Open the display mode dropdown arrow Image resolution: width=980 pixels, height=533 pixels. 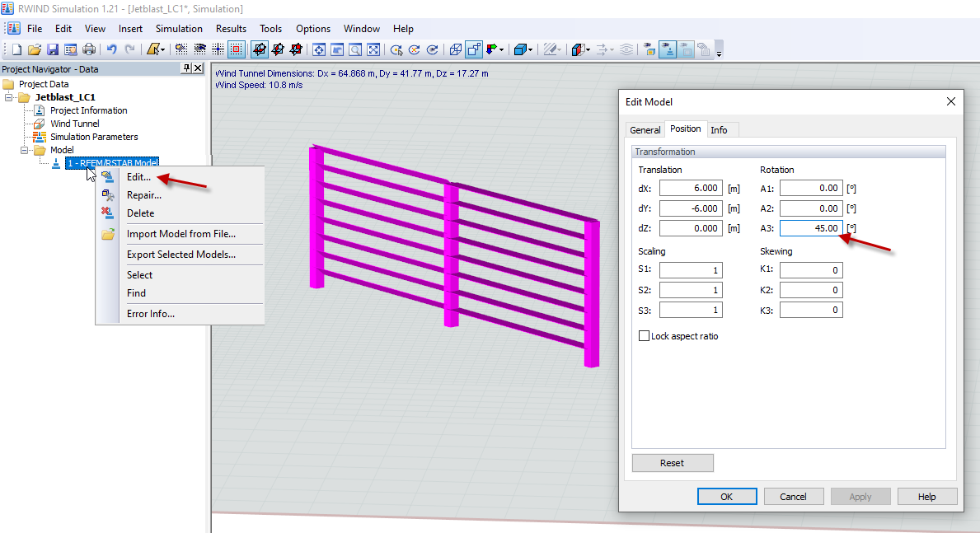click(x=588, y=49)
